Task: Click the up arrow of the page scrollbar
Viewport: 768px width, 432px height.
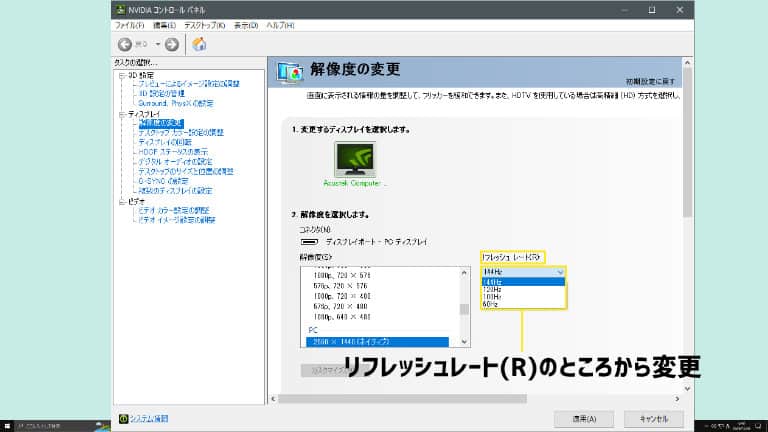Action: pos(687,63)
